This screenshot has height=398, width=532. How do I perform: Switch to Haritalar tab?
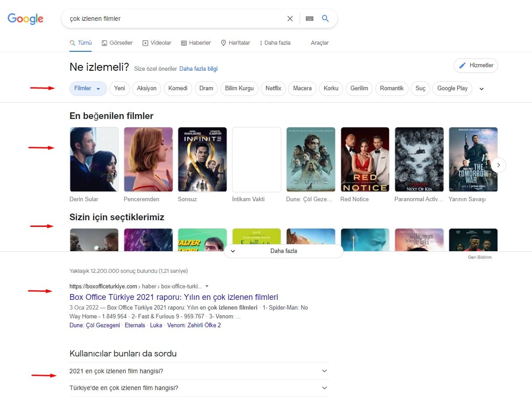[235, 43]
